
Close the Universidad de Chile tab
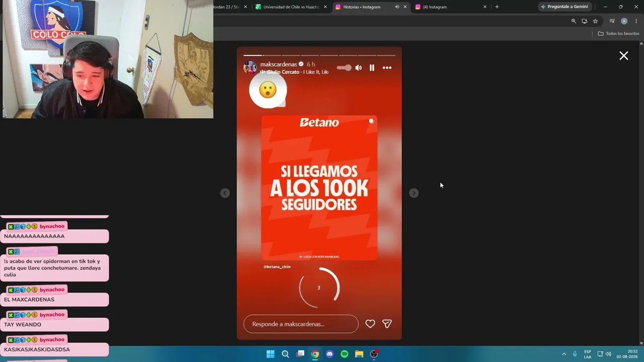[x=326, y=7]
